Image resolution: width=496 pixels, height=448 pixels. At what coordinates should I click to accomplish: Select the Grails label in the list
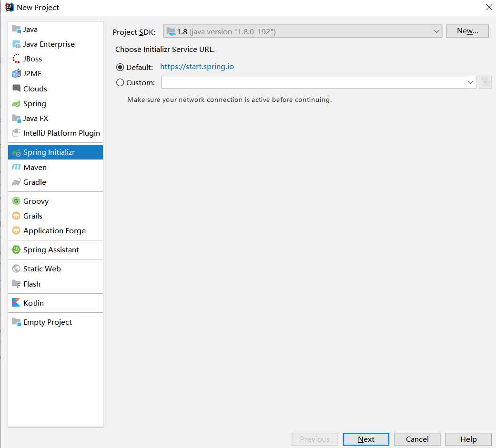pos(32,216)
